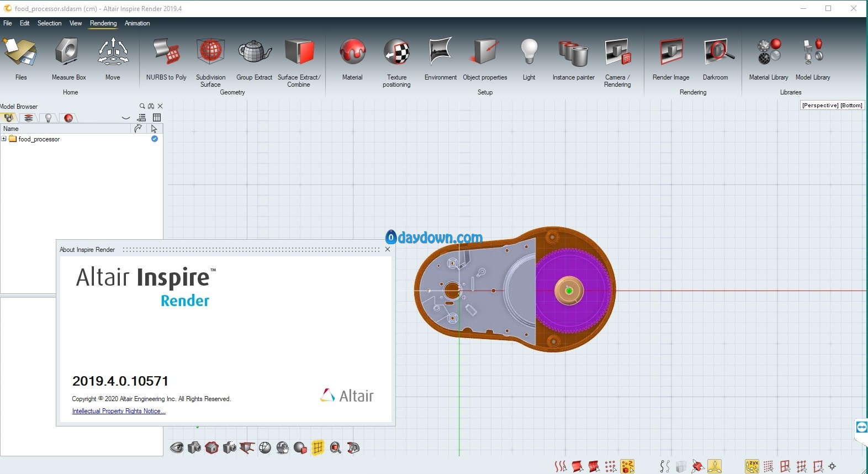The width and height of the screenshot is (868, 474).
Task: Choose Subdivision Surface tool
Action: click(210, 62)
